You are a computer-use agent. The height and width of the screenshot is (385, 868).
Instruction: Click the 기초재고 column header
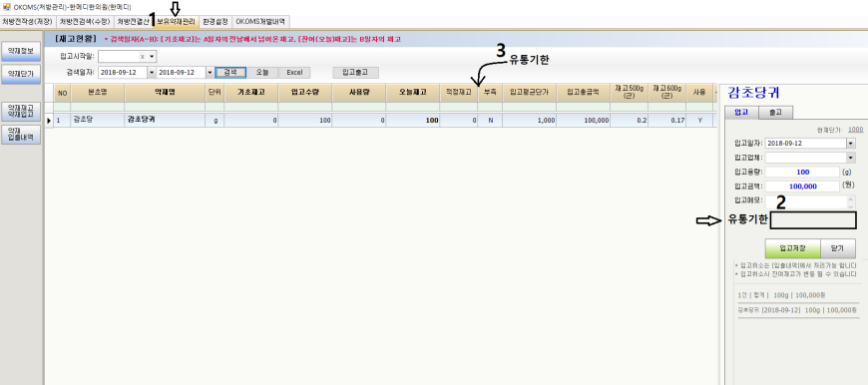point(250,93)
